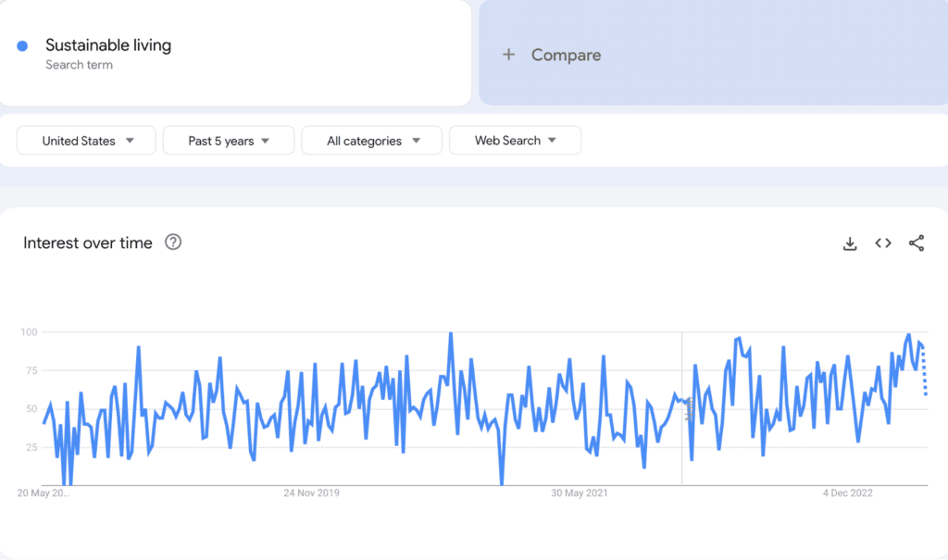Click the download chart data icon
The width and height of the screenshot is (948, 560).
pyautogui.click(x=850, y=243)
